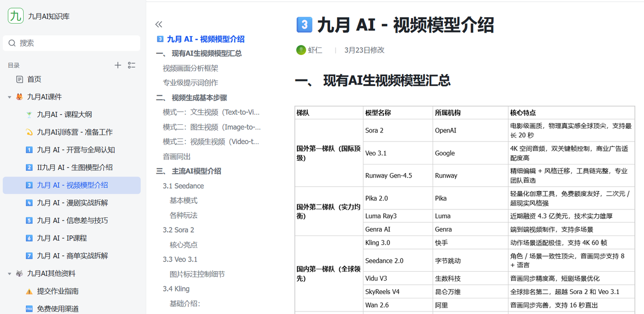Click the number 4 icon of 漫剧实战拆解
644x314 pixels.
click(29, 203)
